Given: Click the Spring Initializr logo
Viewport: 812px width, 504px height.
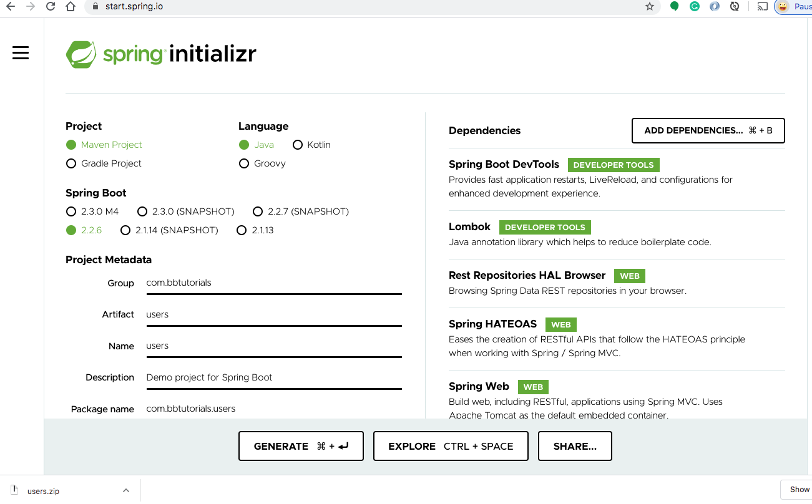Looking at the screenshot, I should [161, 54].
